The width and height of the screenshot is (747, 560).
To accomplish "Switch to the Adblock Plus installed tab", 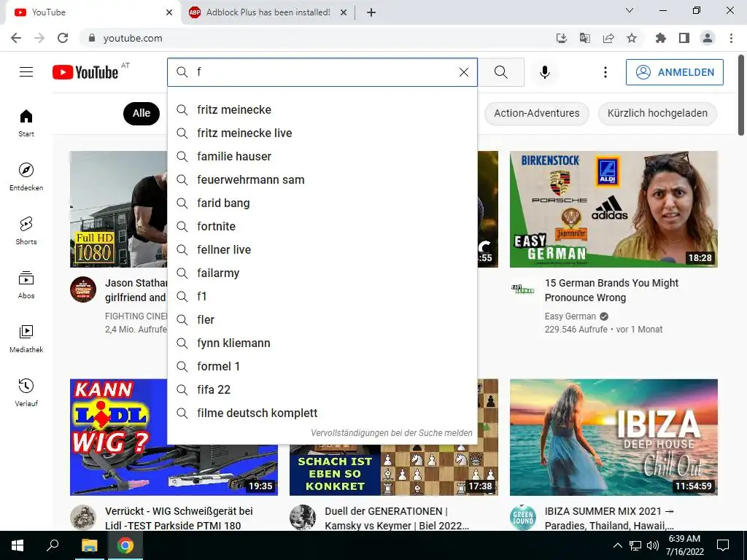I will click(x=268, y=12).
